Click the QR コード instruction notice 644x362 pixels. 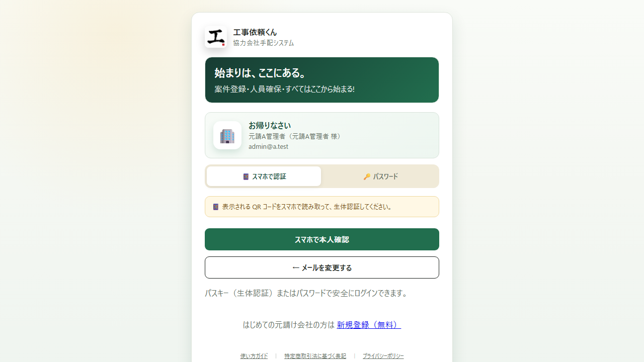coord(322,207)
